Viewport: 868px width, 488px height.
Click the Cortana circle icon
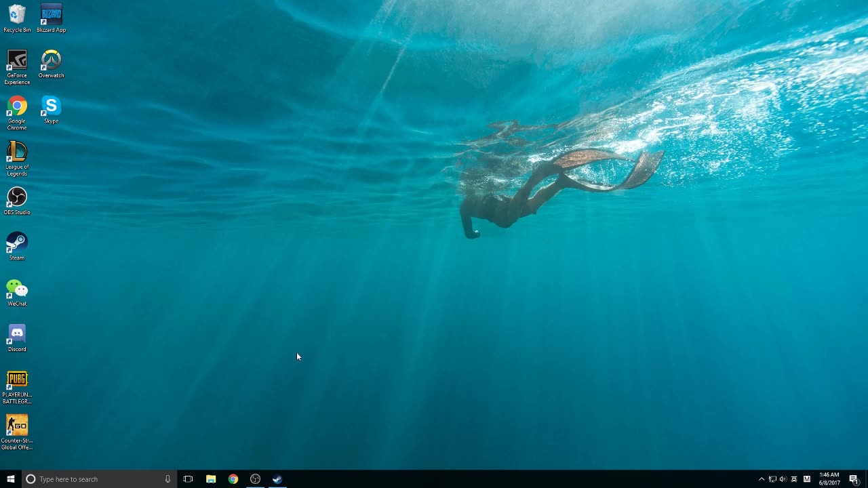(x=31, y=479)
